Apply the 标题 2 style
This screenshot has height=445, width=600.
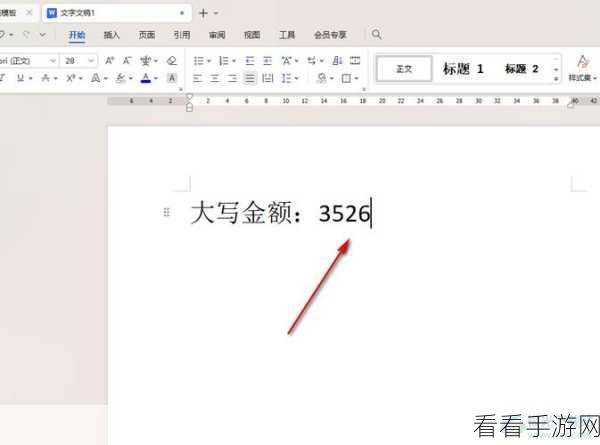522,69
